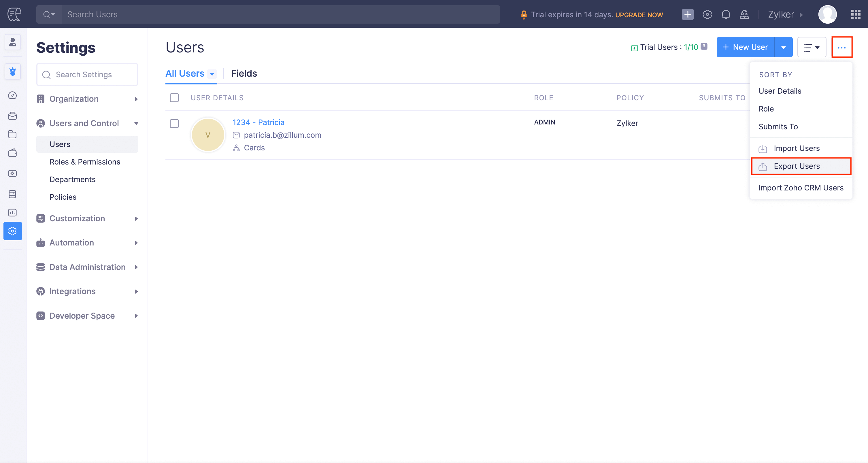Choose Export Users from the menu
The width and height of the screenshot is (868, 463).
click(797, 166)
